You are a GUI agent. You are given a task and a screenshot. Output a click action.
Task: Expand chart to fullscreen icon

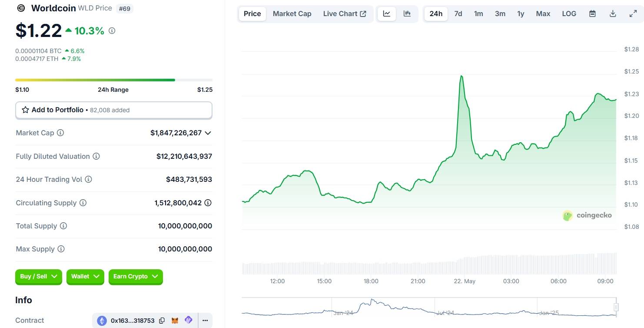pyautogui.click(x=633, y=13)
